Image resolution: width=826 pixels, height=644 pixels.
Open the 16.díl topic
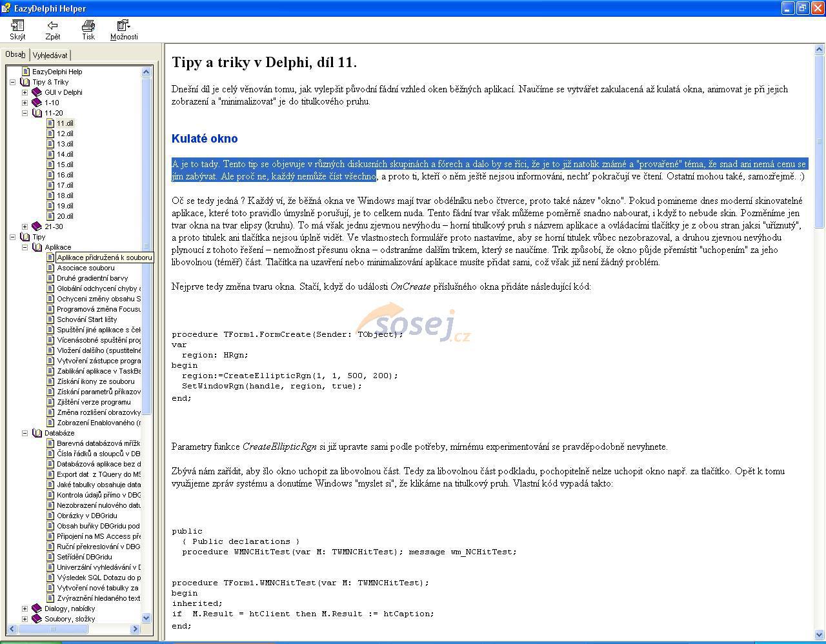(65, 175)
